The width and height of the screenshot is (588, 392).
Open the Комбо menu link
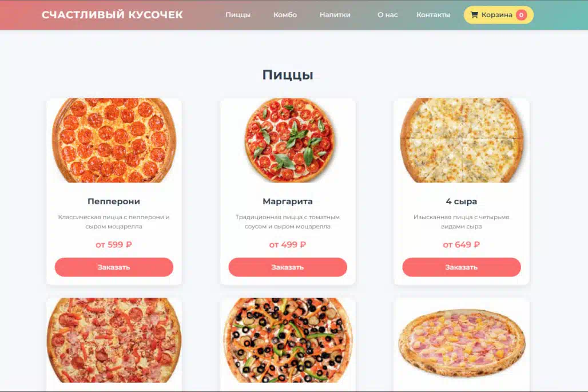tap(285, 15)
